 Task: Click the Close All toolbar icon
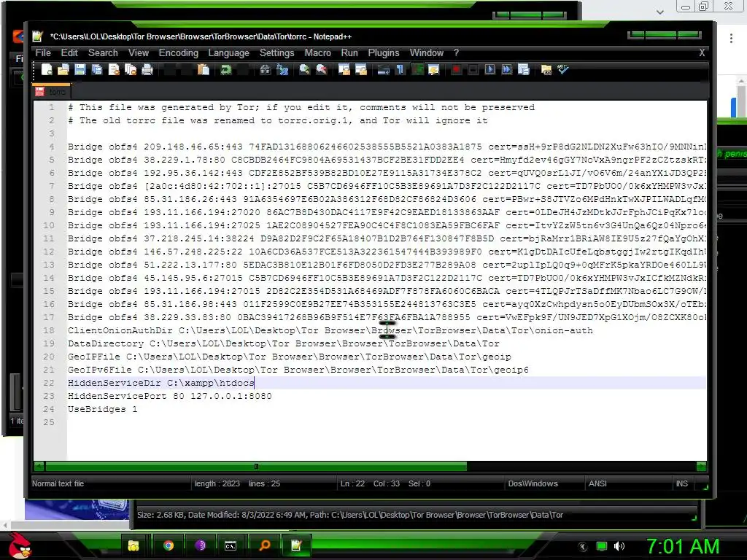[x=131, y=69]
